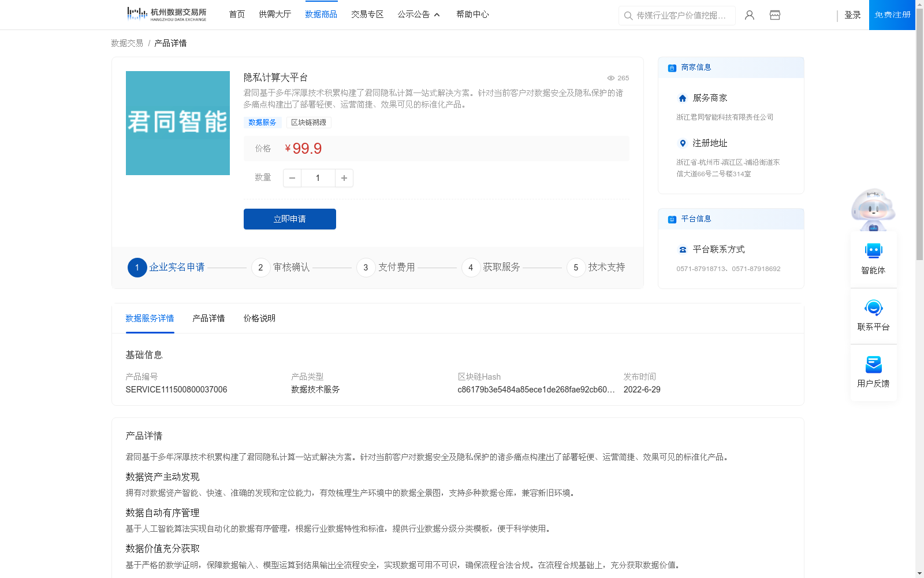Click the 隐私计算大平台 product title

(275, 77)
